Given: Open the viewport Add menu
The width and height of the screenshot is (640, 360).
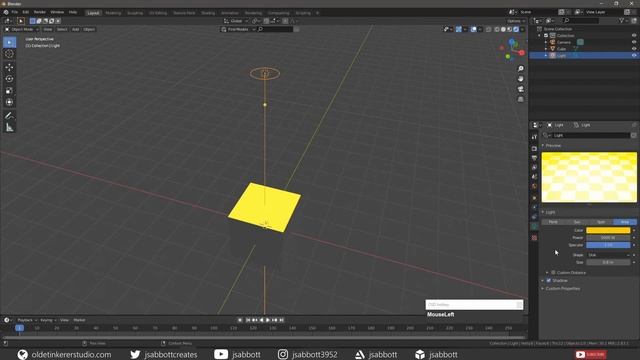Looking at the screenshot, I should [75, 29].
